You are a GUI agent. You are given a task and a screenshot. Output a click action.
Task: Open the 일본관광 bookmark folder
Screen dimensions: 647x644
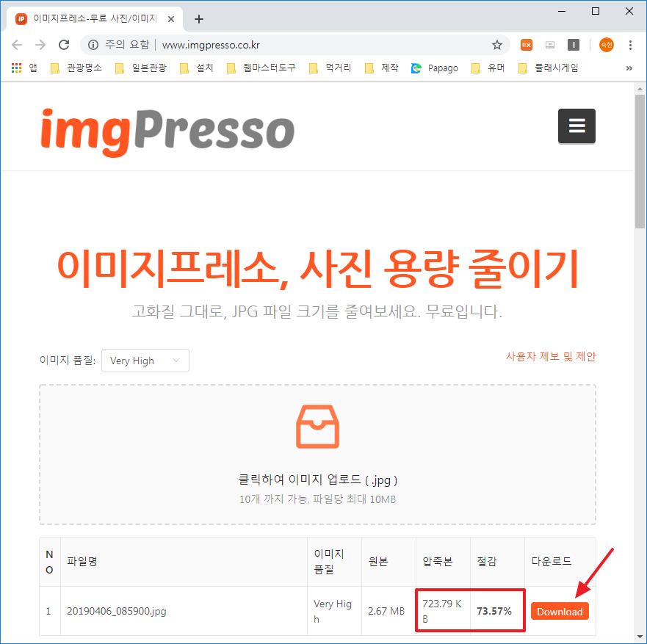(141, 68)
